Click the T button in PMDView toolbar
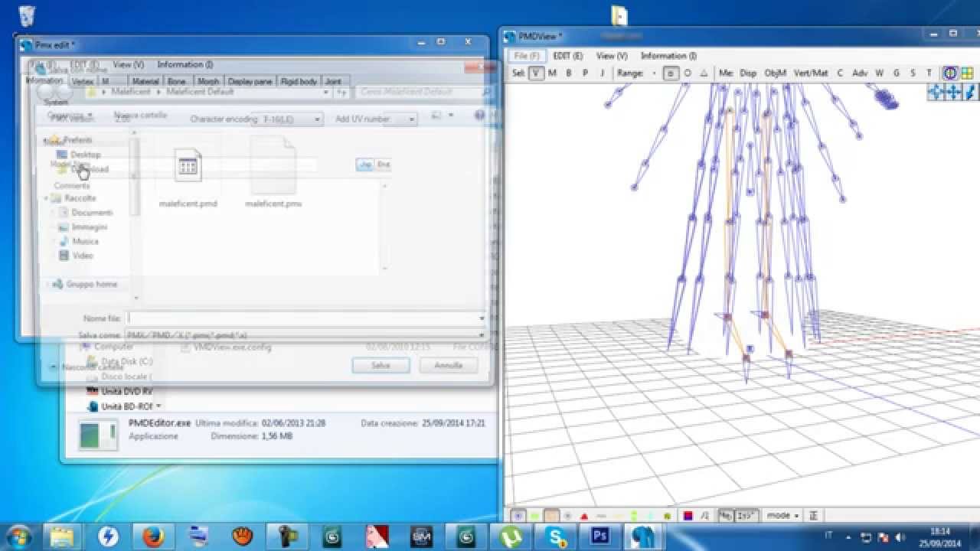Image resolution: width=980 pixels, height=551 pixels. (x=929, y=73)
